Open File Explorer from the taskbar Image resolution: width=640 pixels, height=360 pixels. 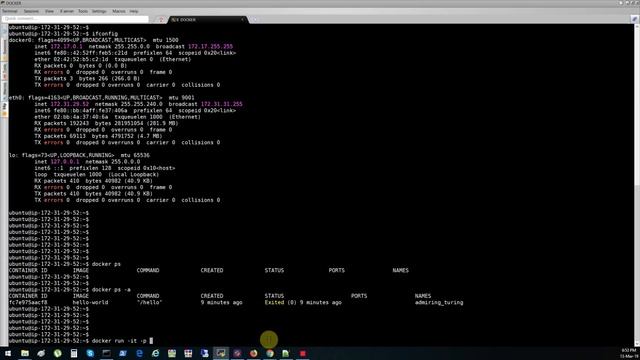click(x=25, y=353)
